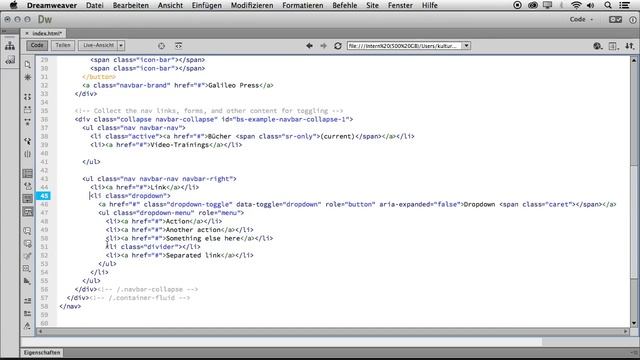Open the Apple menu
The width and height of the screenshot is (640, 360).
tap(13, 5)
